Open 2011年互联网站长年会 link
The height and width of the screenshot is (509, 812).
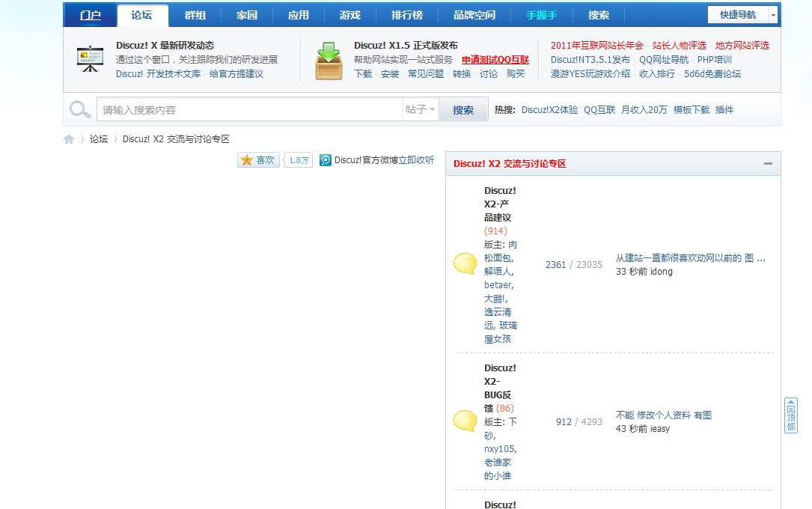pyautogui.click(x=596, y=46)
